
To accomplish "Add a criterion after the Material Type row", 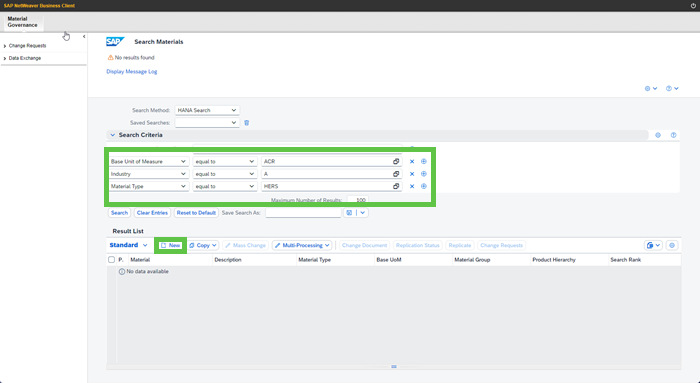I will 424,187.
